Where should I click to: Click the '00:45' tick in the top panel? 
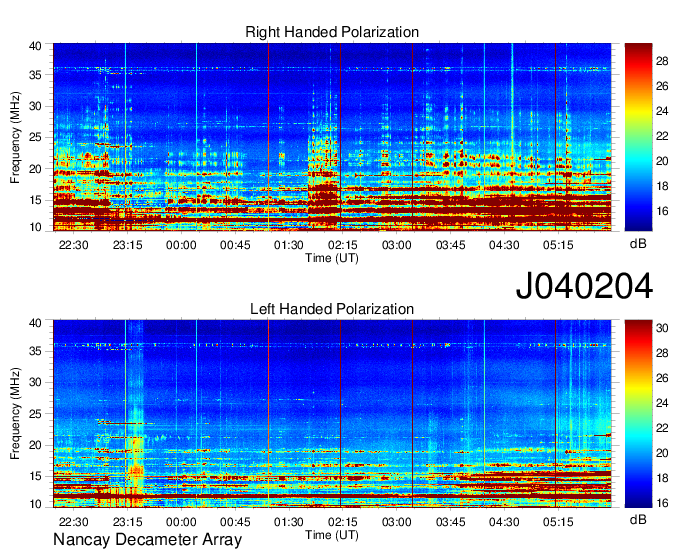coord(235,245)
